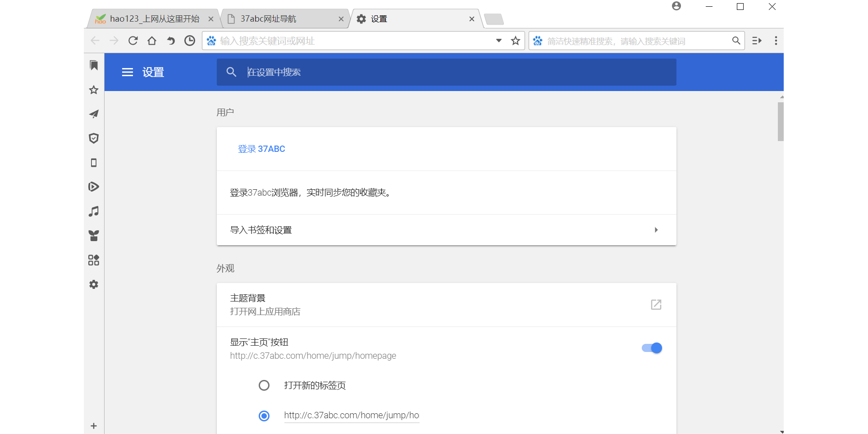Click the Baidu paw in search box
This screenshot has width=868, height=434.
click(x=538, y=41)
